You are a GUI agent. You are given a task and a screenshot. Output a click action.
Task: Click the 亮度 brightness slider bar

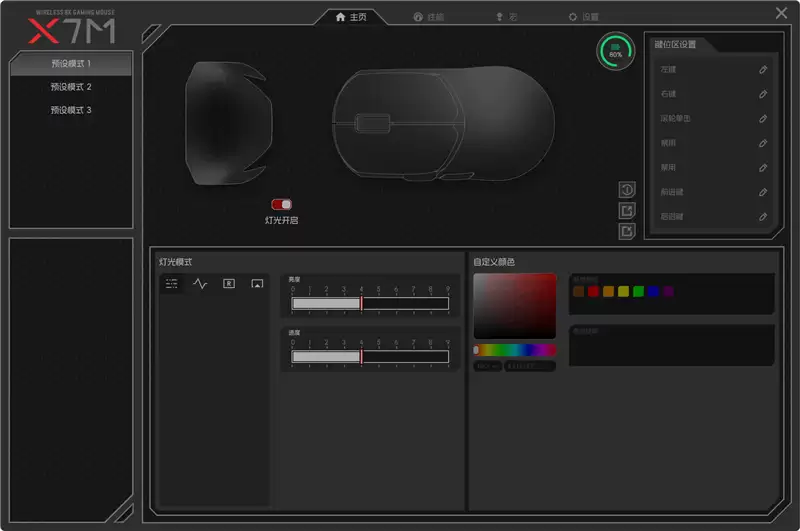pyautogui.click(x=370, y=304)
